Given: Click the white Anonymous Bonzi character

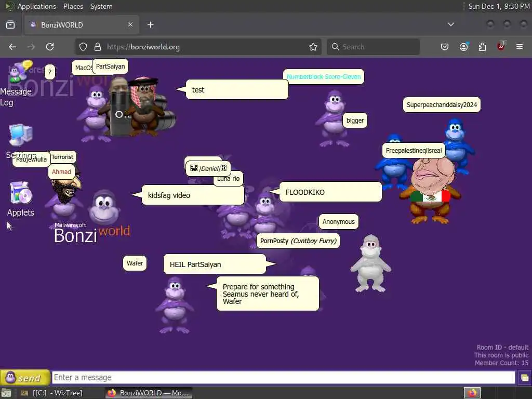Looking at the screenshot, I should [x=370, y=263].
